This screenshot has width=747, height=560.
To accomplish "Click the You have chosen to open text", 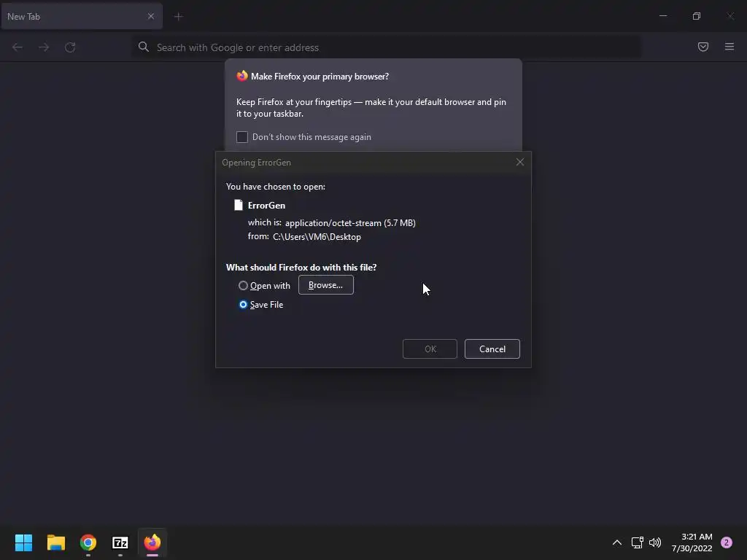I will (275, 187).
